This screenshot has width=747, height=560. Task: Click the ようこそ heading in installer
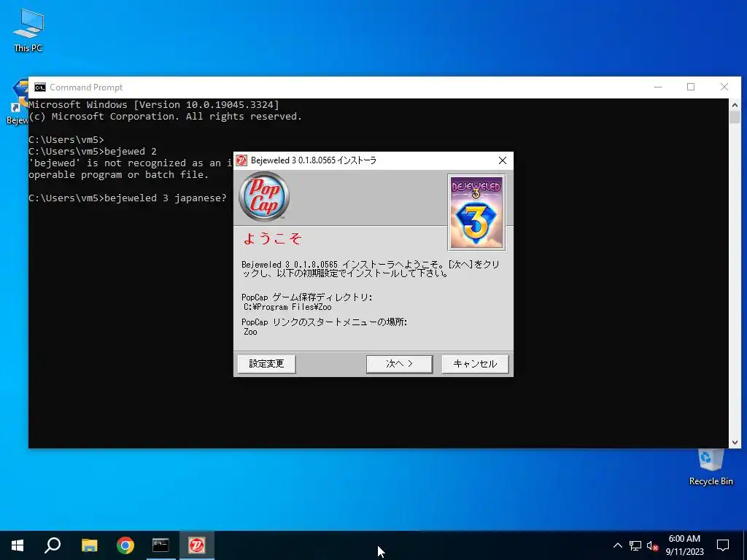click(272, 238)
